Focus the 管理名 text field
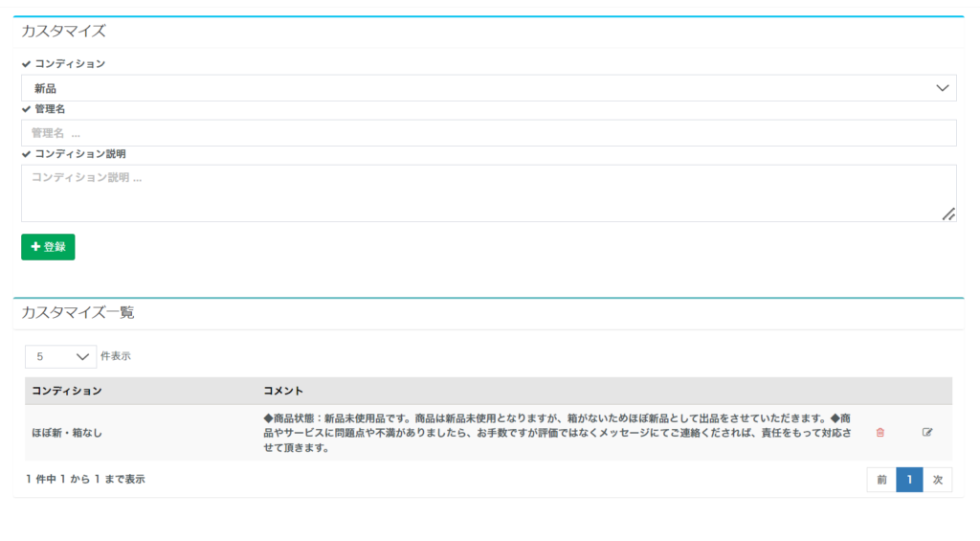The image size is (980, 541). (488, 133)
